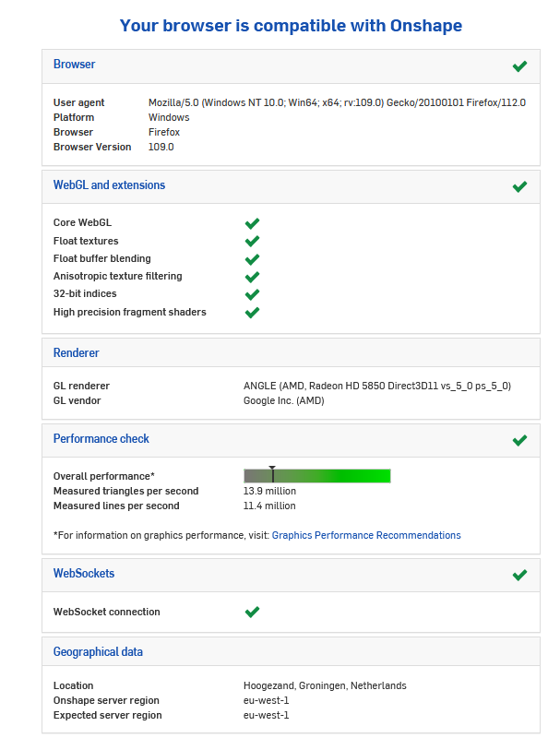The width and height of the screenshot is (560, 738).
Task: Click the Core WebGL checkmark
Action: pos(252,223)
